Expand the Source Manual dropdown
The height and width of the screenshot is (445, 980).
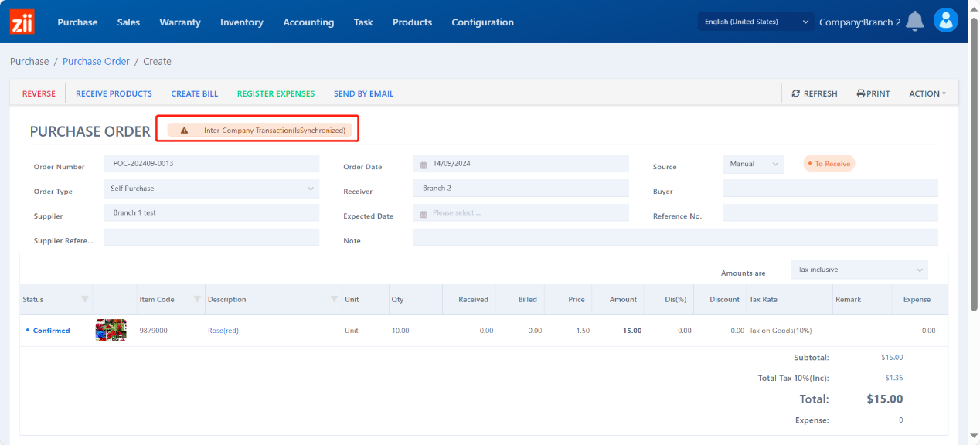point(753,164)
